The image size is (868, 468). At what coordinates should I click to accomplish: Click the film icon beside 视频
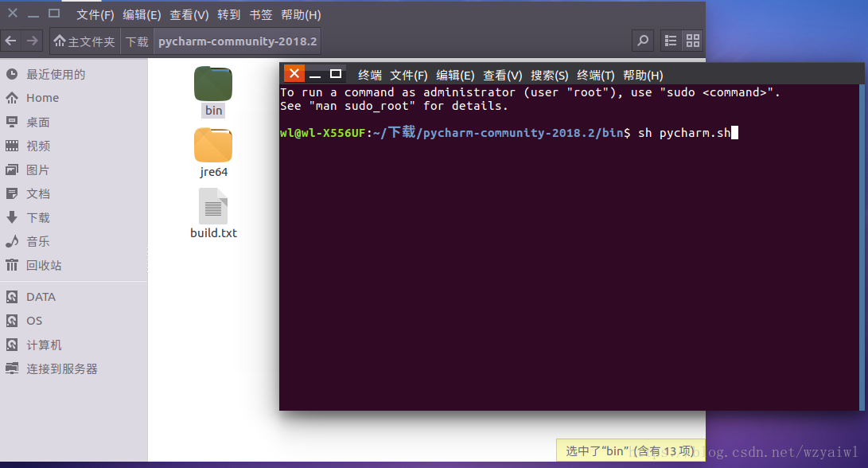12,146
